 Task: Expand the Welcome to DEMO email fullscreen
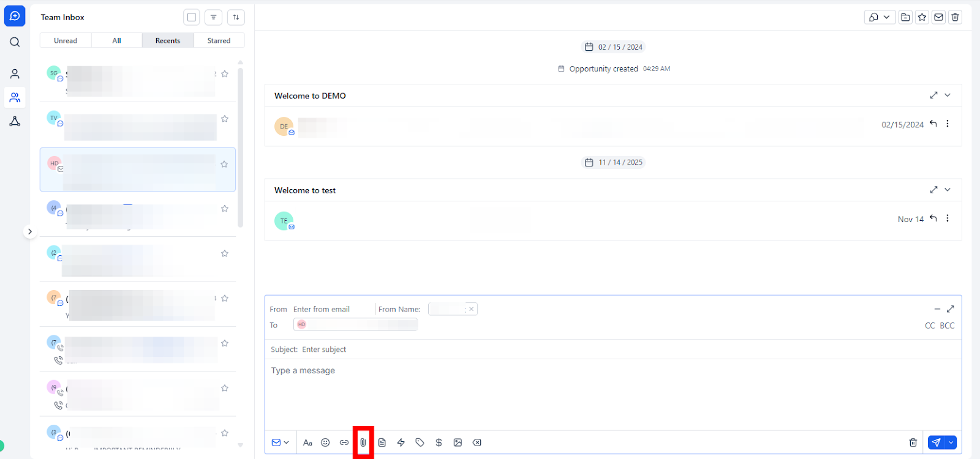[933, 95]
